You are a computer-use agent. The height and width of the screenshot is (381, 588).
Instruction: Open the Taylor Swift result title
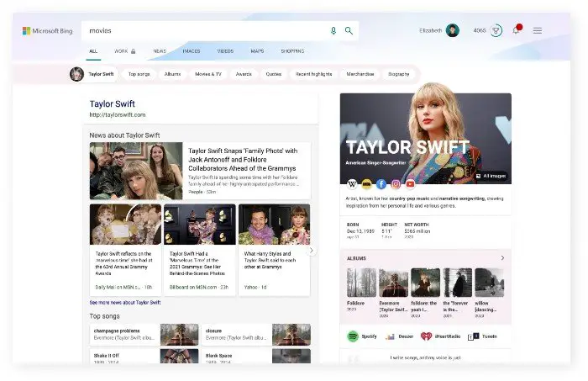[x=112, y=104]
